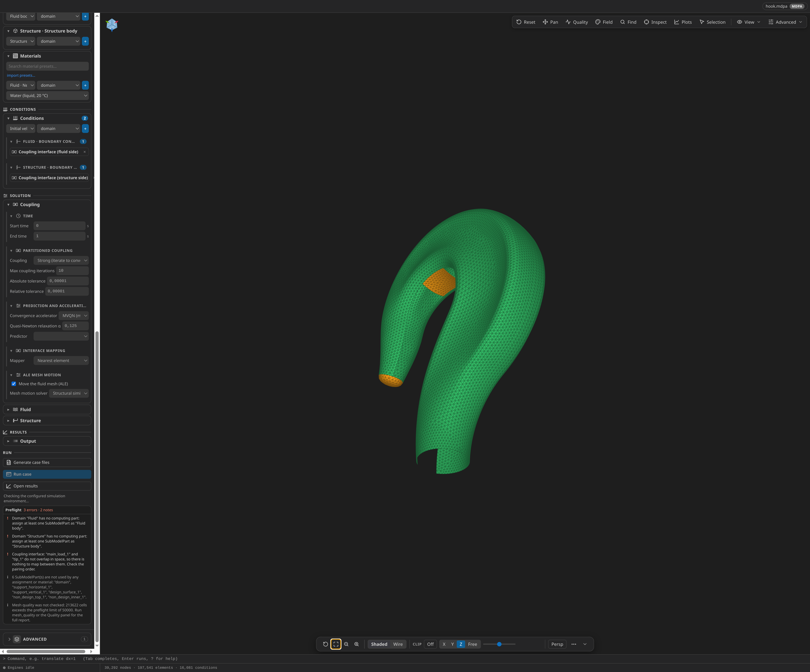Adjust the clip position slider
810x672 pixels.
click(x=499, y=644)
